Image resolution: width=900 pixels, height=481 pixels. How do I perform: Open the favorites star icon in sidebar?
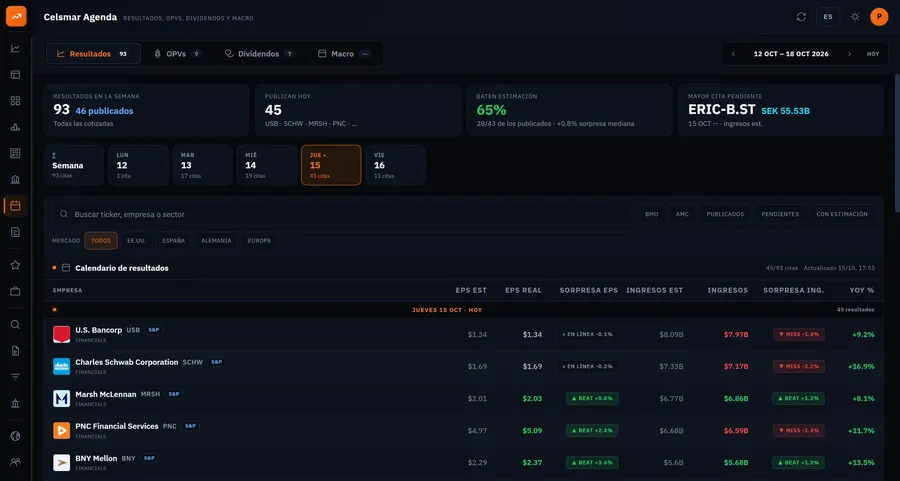[x=15, y=265]
